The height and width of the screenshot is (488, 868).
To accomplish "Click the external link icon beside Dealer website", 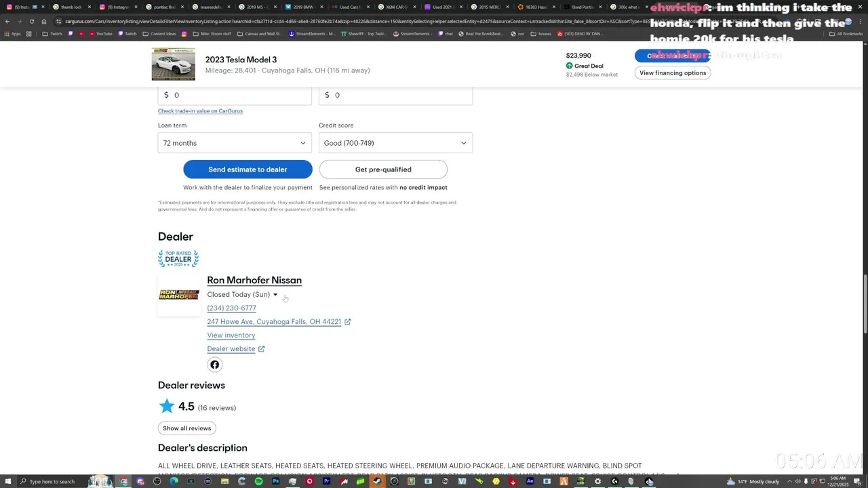I will click(261, 349).
